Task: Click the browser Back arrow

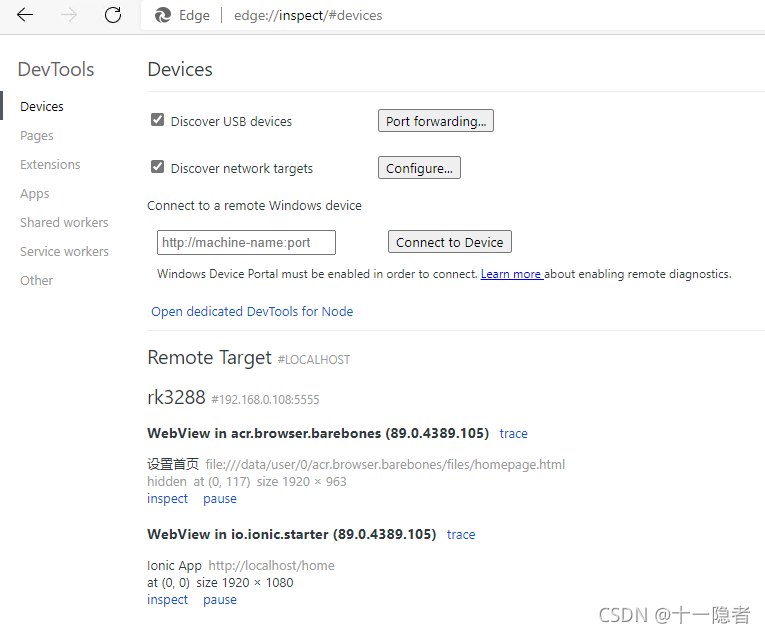Action: click(x=24, y=15)
